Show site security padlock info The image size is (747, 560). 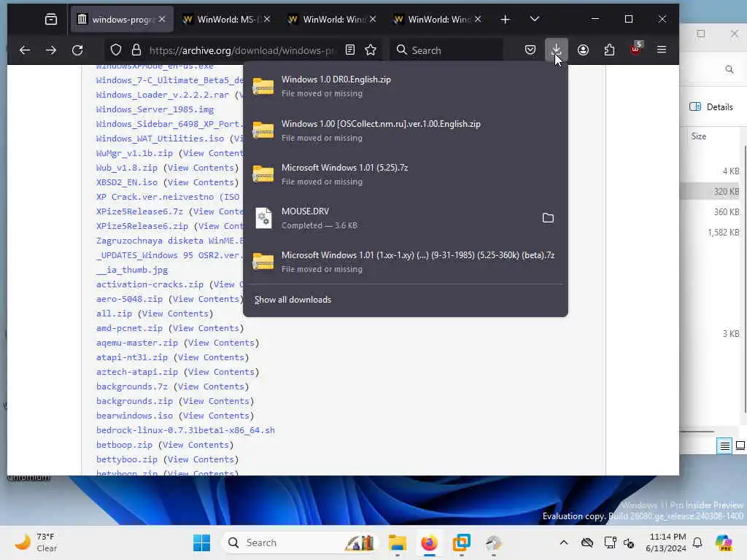136,50
